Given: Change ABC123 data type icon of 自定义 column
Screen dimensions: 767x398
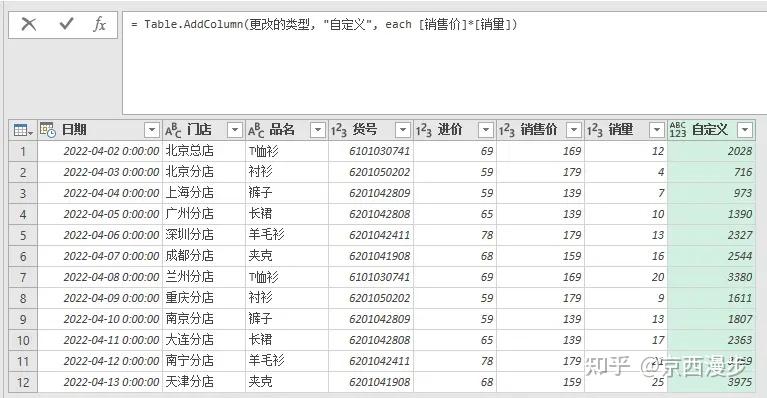Looking at the screenshot, I should coord(678,130).
